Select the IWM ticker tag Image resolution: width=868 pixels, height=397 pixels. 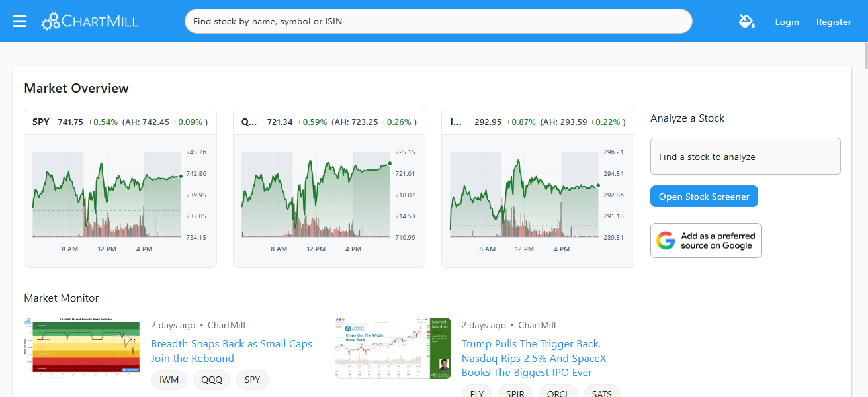coord(169,380)
